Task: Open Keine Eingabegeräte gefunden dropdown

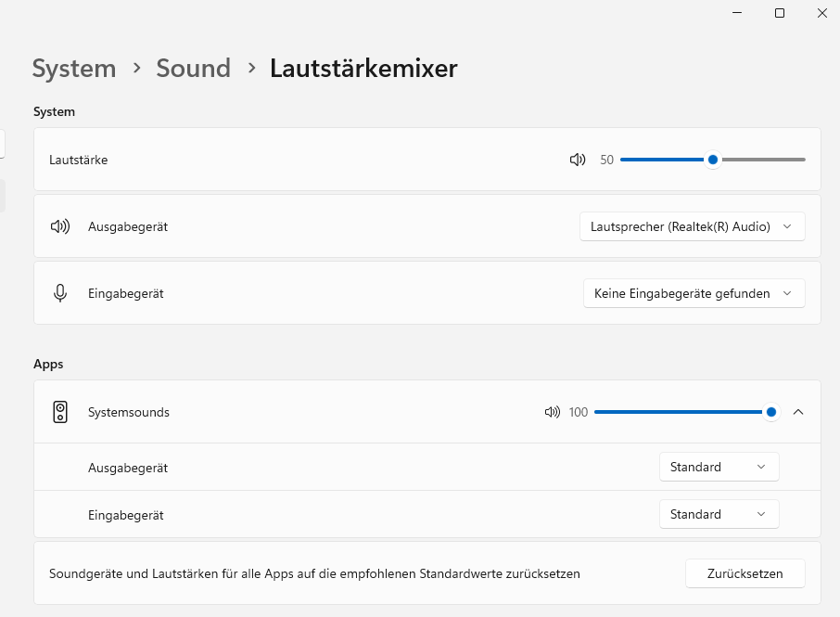Action: click(x=694, y=293)
